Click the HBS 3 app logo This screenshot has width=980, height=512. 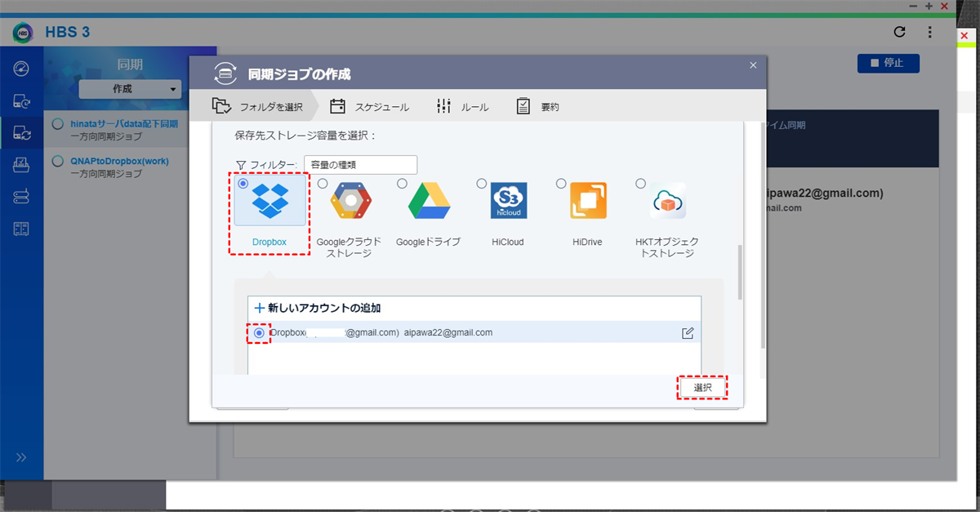[23, 33]
